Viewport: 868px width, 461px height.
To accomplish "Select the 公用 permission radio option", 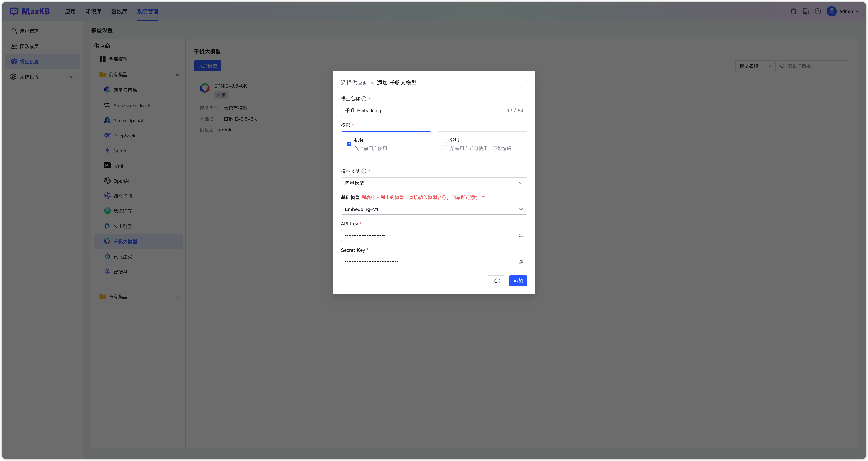I will point(445,144).
